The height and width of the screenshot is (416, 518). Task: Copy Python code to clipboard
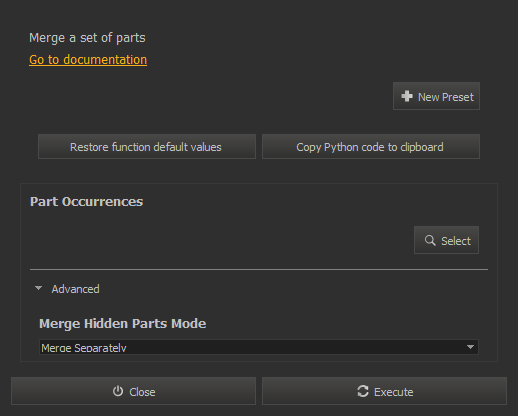point(371,147)
